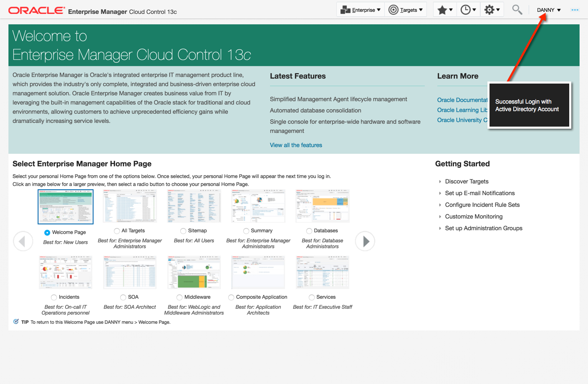
Task: Click Select Enterprise Manager Home Page heading
Action: pyautogui.click(x=82, y=164)
